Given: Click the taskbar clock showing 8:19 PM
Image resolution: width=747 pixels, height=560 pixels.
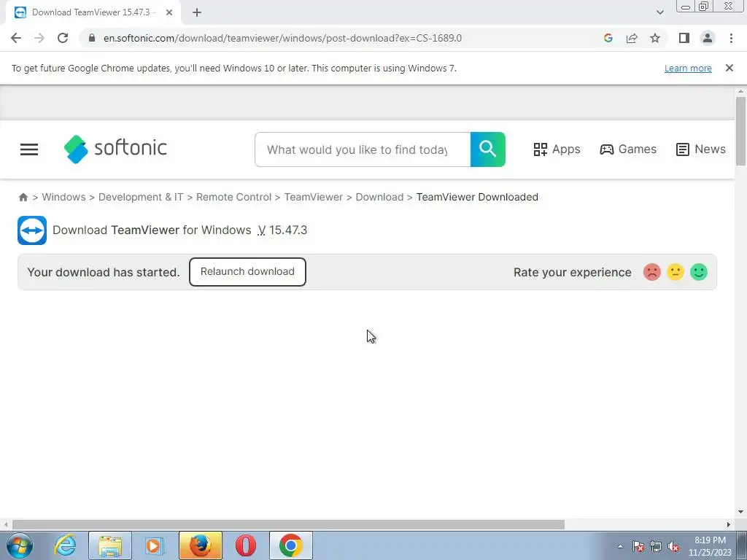Looking at the screenshot, I should pos(710,546).
